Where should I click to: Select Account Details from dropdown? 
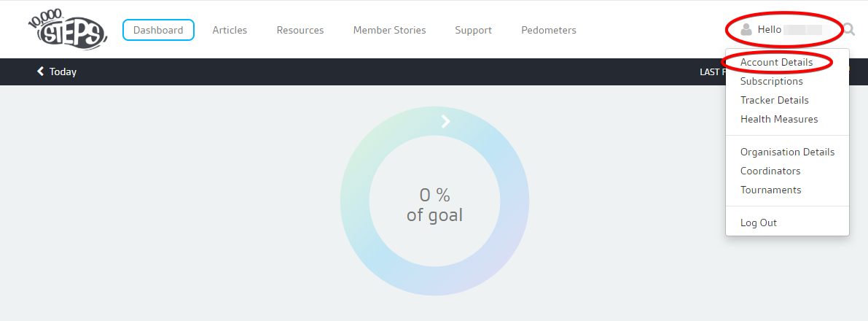click(x=776, y=62)
